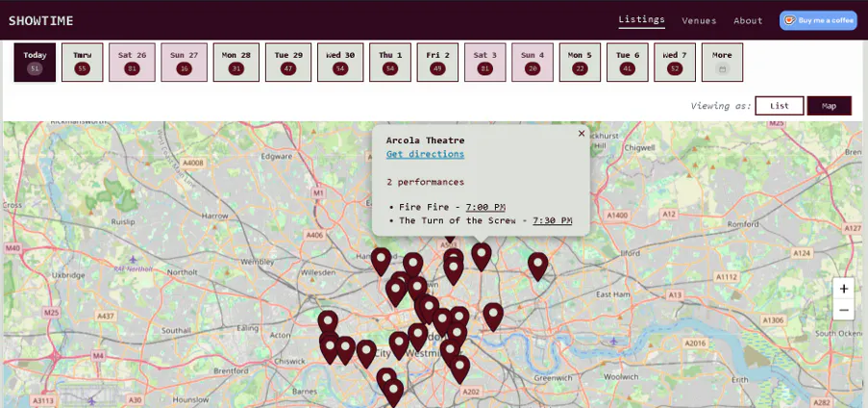Open Get directions for Arcola Theatre

click(425, 154)
